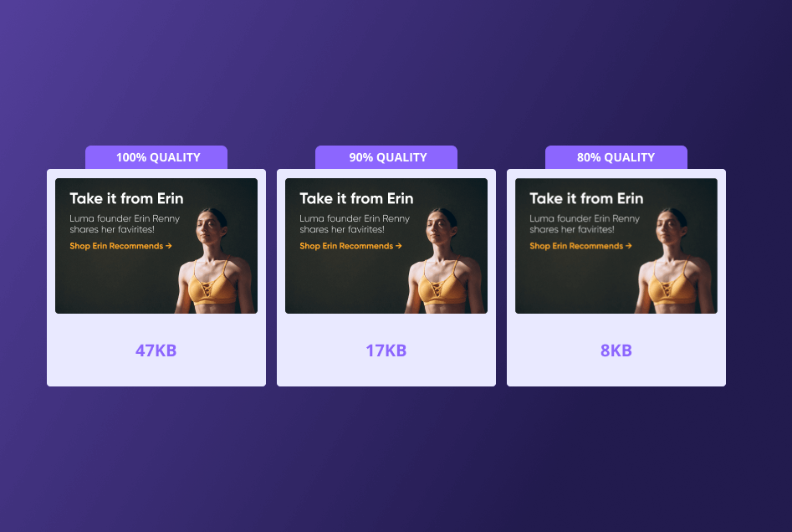792x532 pixels.
Task: Select the 90% QUALITY tab label
Action: [x=386, y=157]
